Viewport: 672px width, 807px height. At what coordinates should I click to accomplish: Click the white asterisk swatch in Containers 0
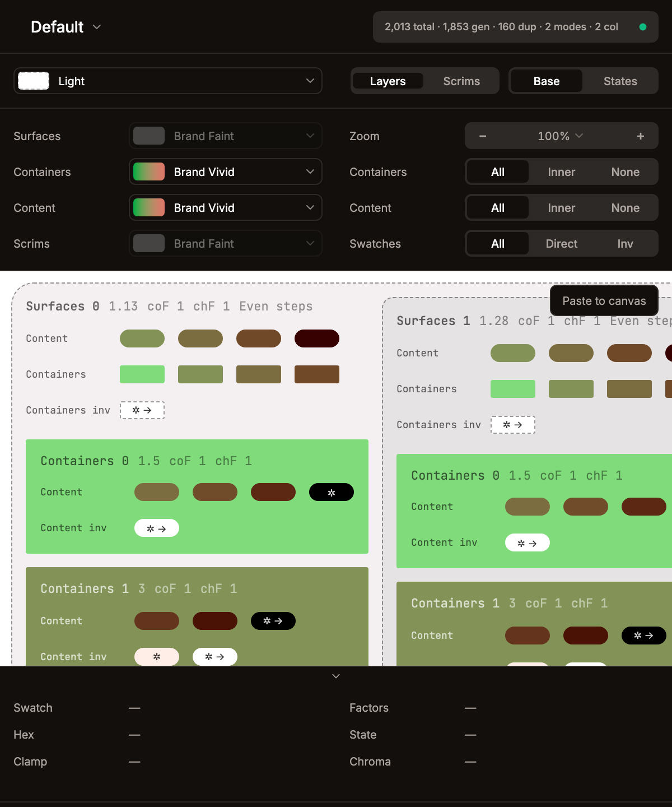[331, 492]
